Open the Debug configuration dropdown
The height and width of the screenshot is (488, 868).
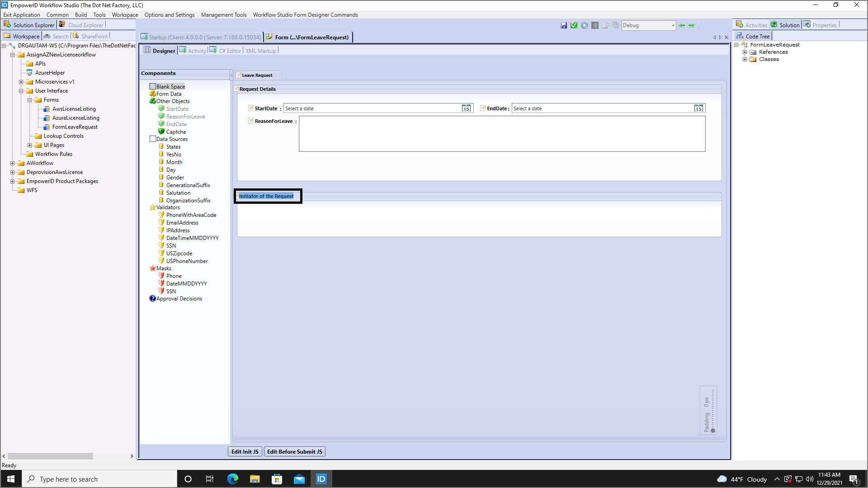[673, 25]
